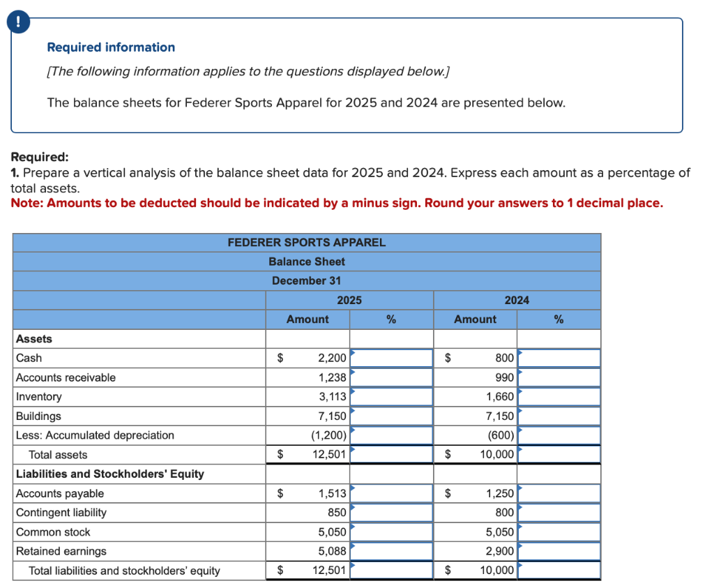This screenshot has height=588, width=714.
Task: Select the 2025 Total assets percentage field
Action: (x=391, y=455)
